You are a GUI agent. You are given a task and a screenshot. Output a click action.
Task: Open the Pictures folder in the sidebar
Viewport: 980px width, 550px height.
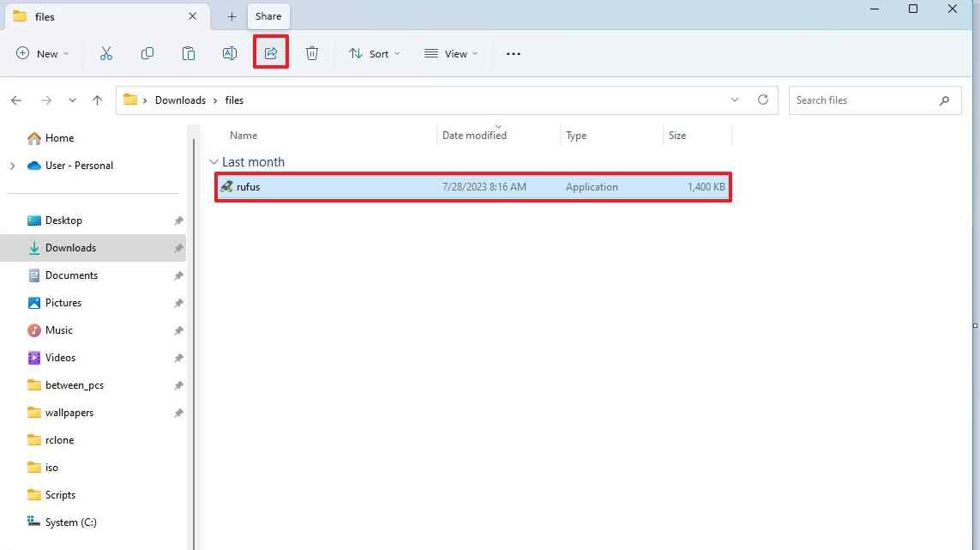pyautogui.click(x=63, y=302)
